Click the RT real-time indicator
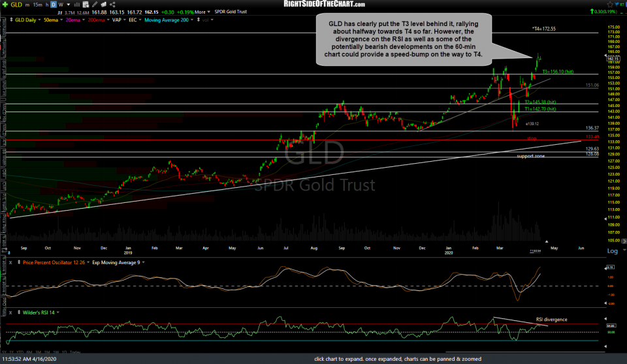 pyautogui.click(x=623, y=5)
